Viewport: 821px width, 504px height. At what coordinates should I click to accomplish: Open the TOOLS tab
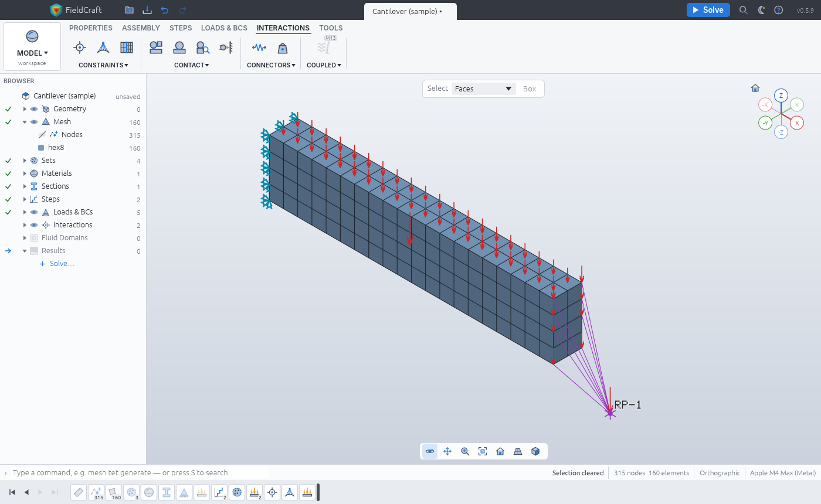[331, 28]
